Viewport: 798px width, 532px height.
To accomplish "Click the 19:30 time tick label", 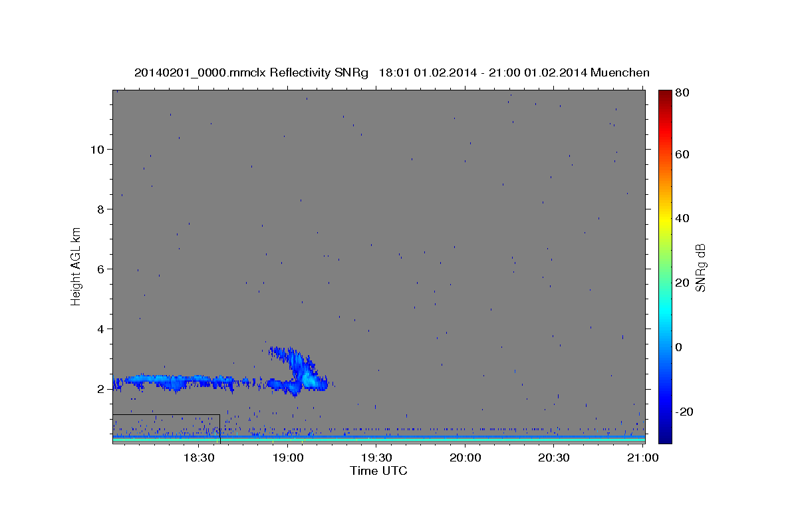I will (376, 458).
